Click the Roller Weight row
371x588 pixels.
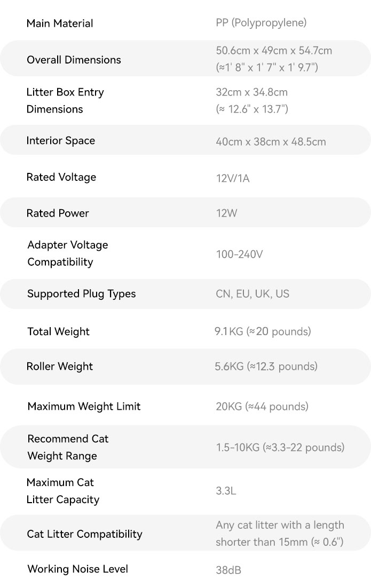click(x=185, y=367)
